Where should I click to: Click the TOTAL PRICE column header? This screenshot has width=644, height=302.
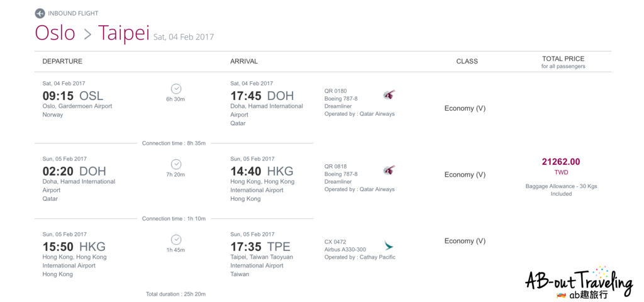pyautogui.click(x=563, y=59)
